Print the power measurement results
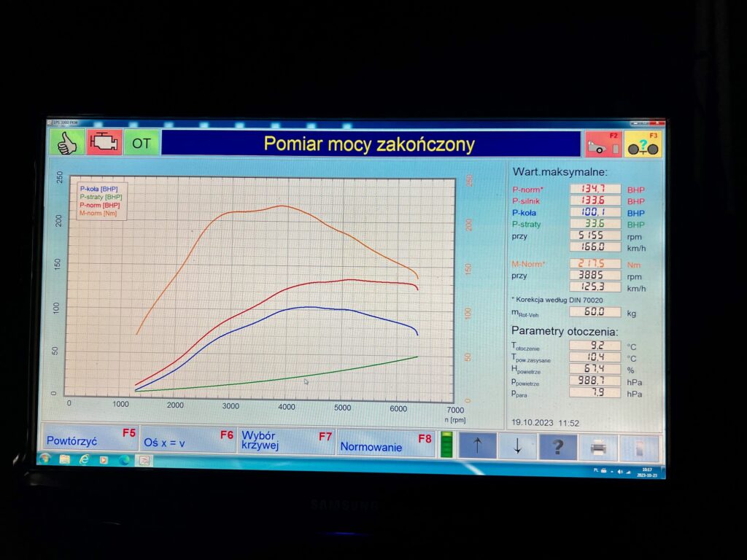This screenshot has width=747, height=560. (597, 447)
